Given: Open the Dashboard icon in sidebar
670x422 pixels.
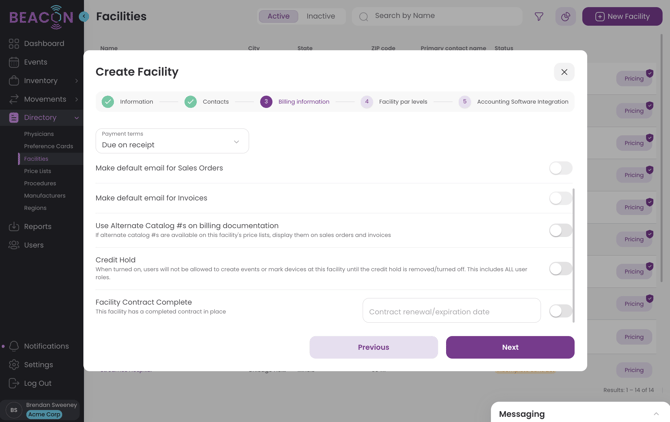Looking at the screenshot, I should pyautogui.click(x=14, y=44).
